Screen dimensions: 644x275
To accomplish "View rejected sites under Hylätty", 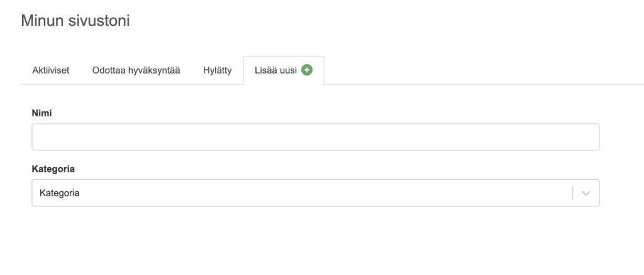I will (x=218, y=70).
